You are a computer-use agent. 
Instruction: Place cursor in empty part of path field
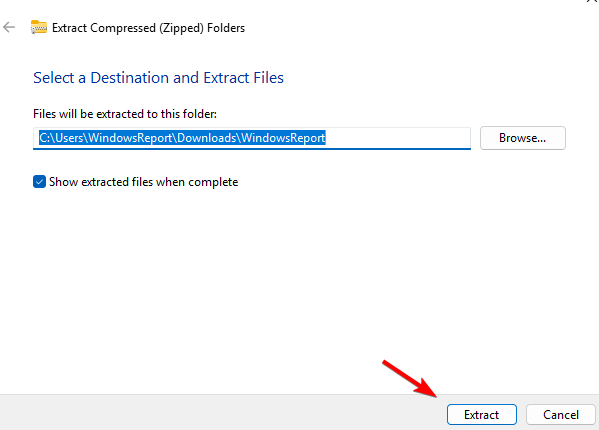(397, 138)
